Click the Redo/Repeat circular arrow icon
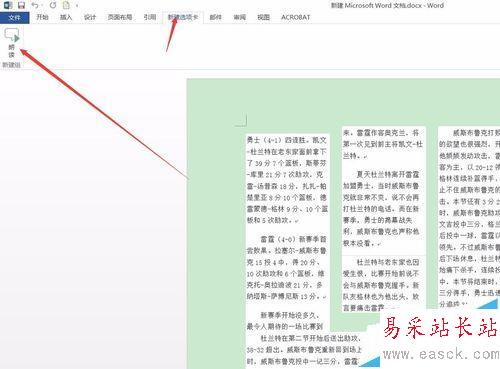 53,5
